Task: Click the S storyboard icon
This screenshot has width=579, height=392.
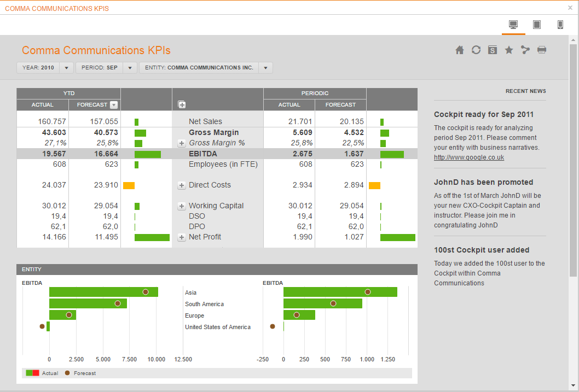Action: pyautogui.click(x=493, y=50)
